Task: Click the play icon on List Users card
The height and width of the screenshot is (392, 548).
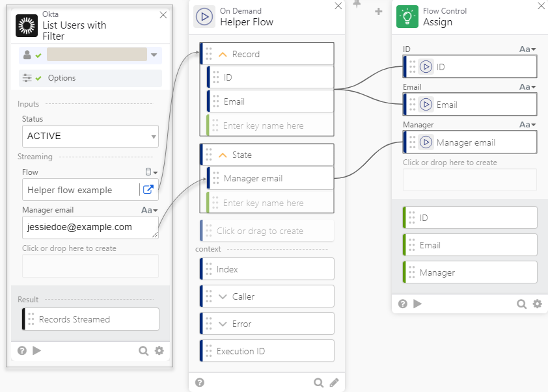Action: pos(37,350)
